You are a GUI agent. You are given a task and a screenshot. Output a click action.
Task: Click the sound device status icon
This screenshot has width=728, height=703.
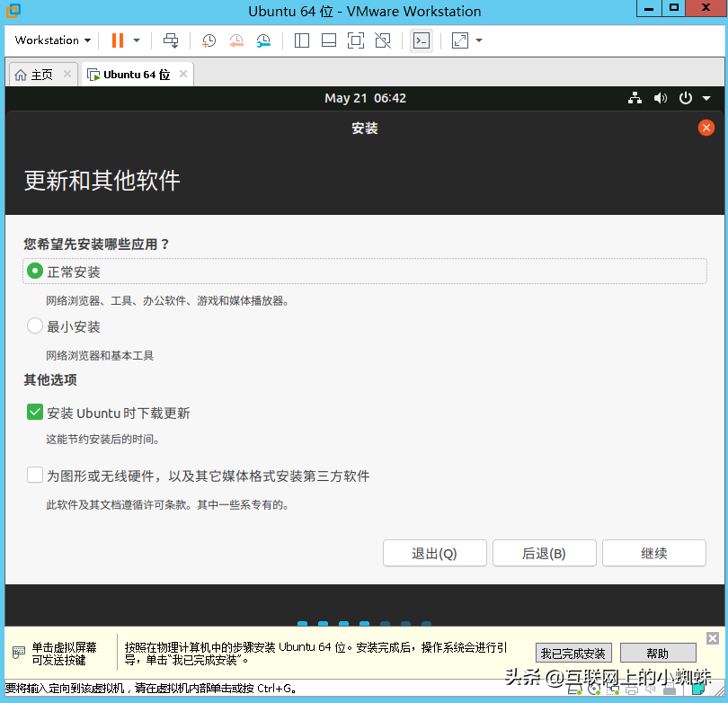[x=651, y=689]
